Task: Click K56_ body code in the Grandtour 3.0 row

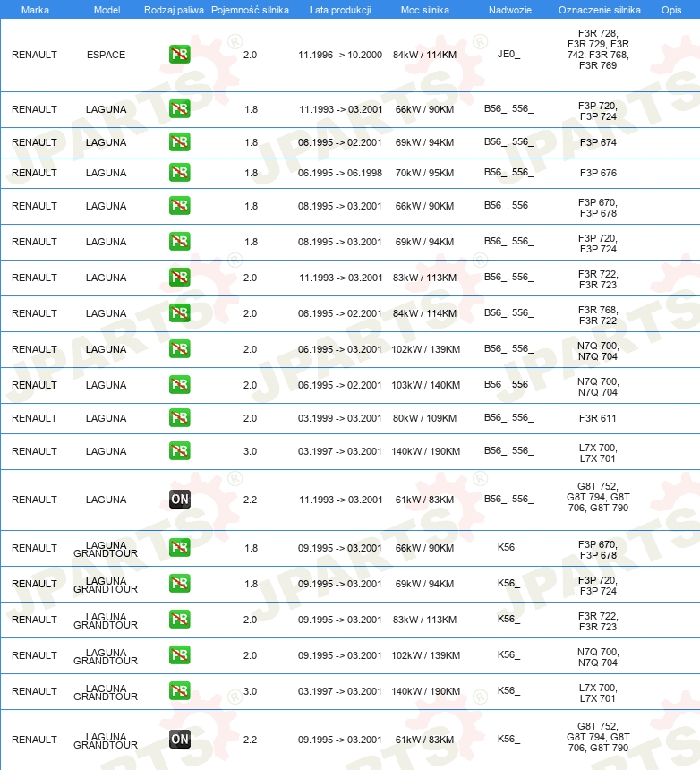Action: [x=508, y=690]
